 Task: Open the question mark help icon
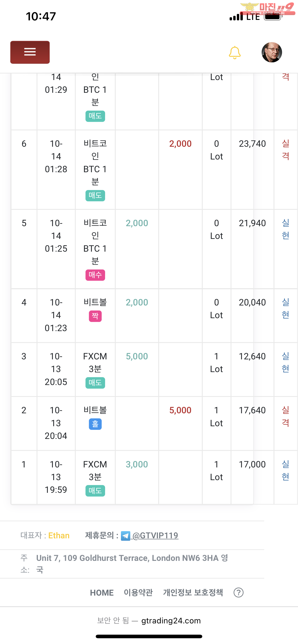point(238,592)
